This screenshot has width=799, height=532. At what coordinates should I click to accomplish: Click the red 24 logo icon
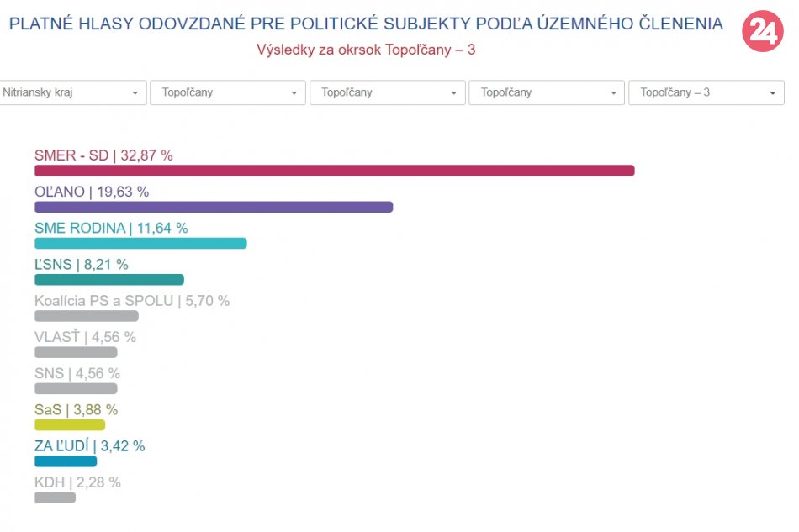(763, 32)
